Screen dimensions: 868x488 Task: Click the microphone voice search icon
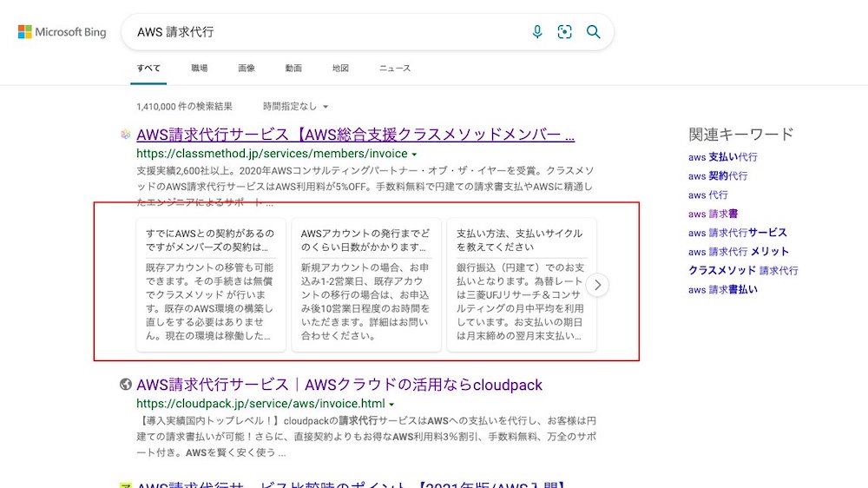[537, 32]
